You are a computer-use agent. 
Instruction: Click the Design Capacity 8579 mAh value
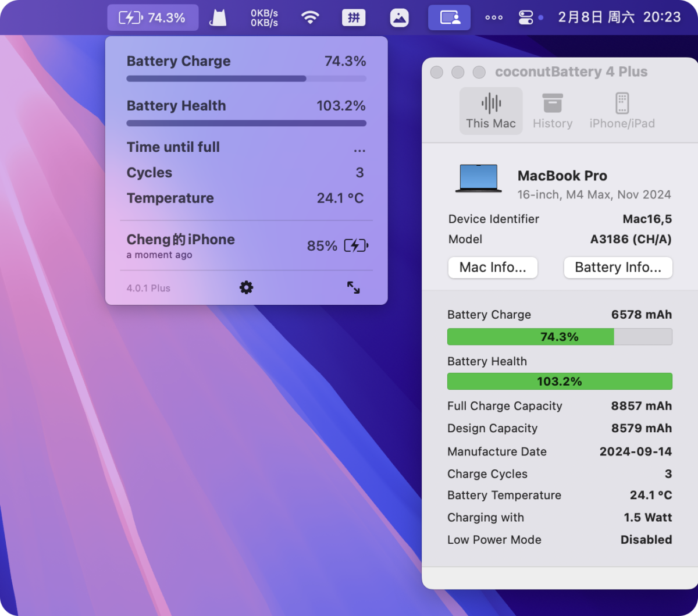pyautogui.click(x=642, y=428)
